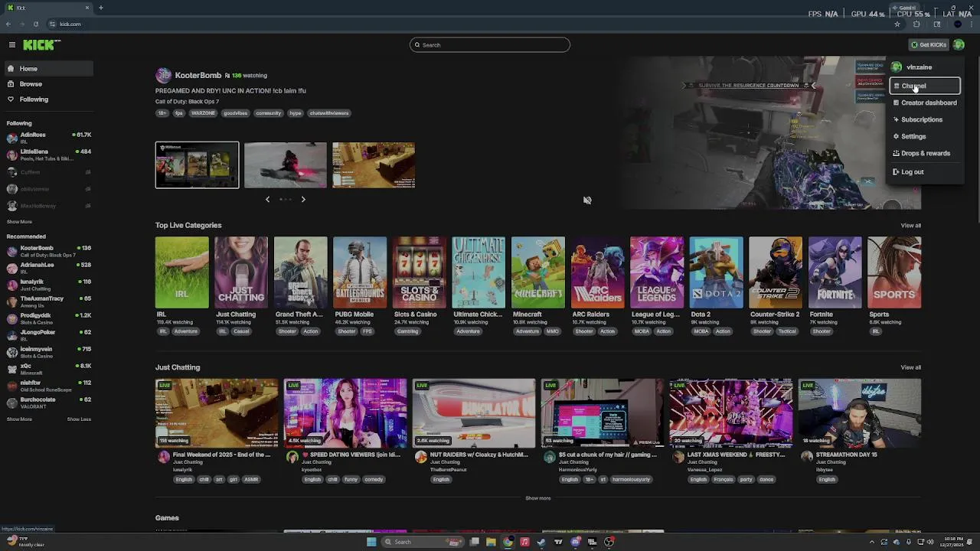The height and width of the screenshot is (551, 980).
Task: Select the third featured stream thumbnail
Action: click(374, 165)
